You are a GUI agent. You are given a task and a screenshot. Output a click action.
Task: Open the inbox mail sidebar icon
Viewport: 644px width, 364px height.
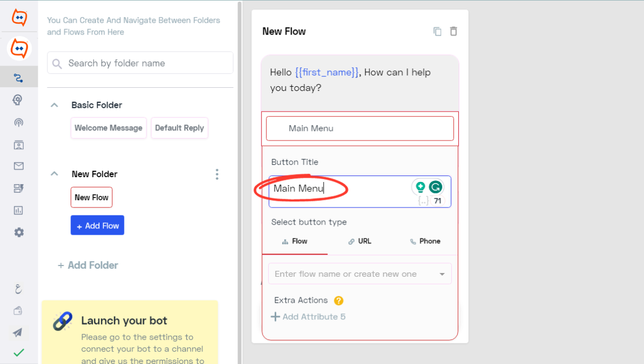click(18, 166)
